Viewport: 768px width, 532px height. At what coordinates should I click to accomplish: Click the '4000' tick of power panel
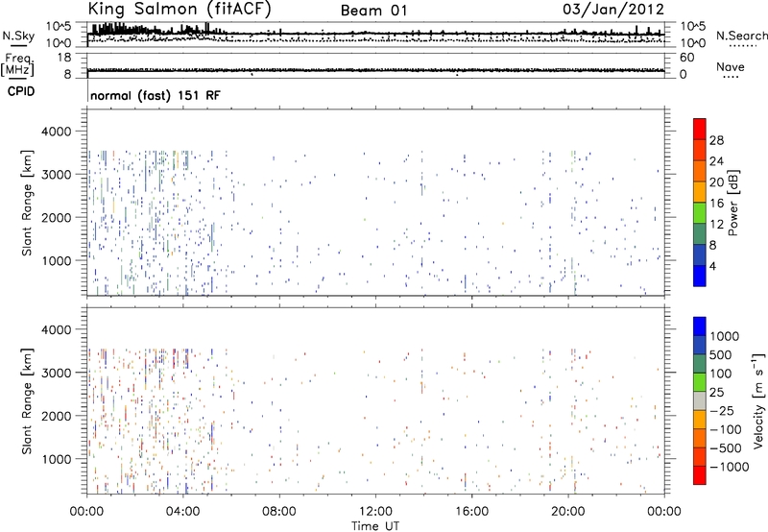[x=56, y=132]
